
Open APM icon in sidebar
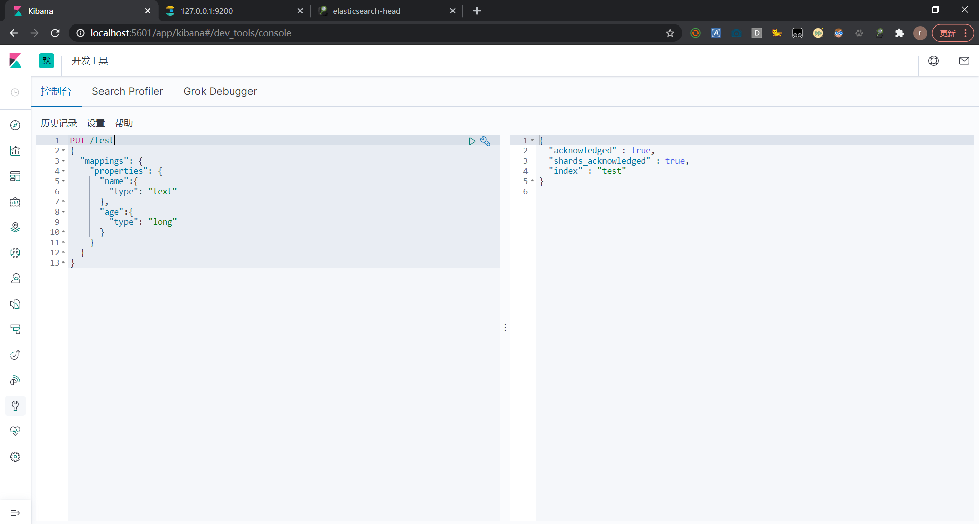pos(15,329)
